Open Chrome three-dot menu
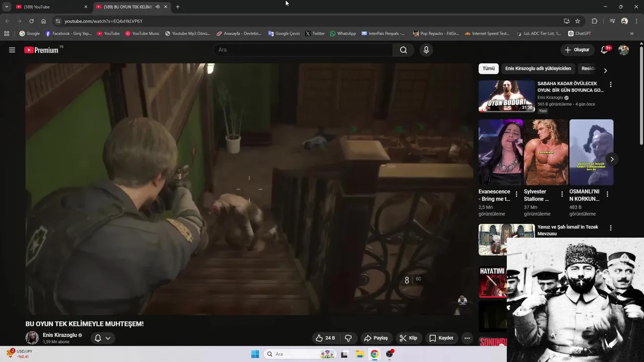Screen dimensions: 644x362 click(x=636, y=21)
